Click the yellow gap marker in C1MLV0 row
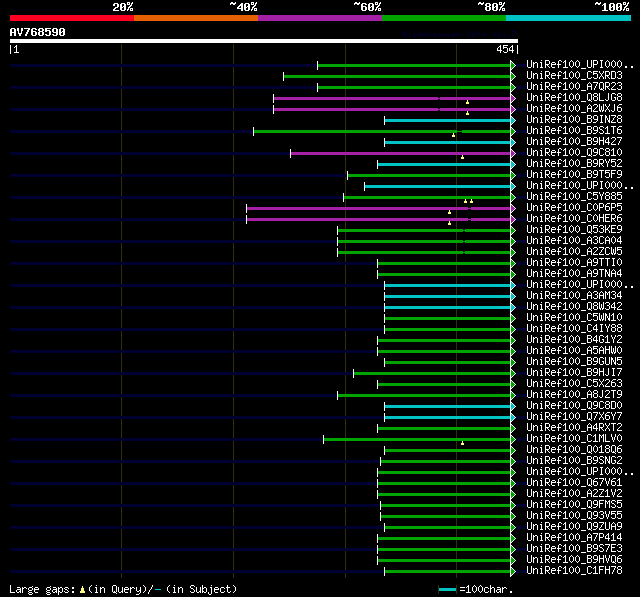This screenshot has height=597, width=640. [462, 443]
